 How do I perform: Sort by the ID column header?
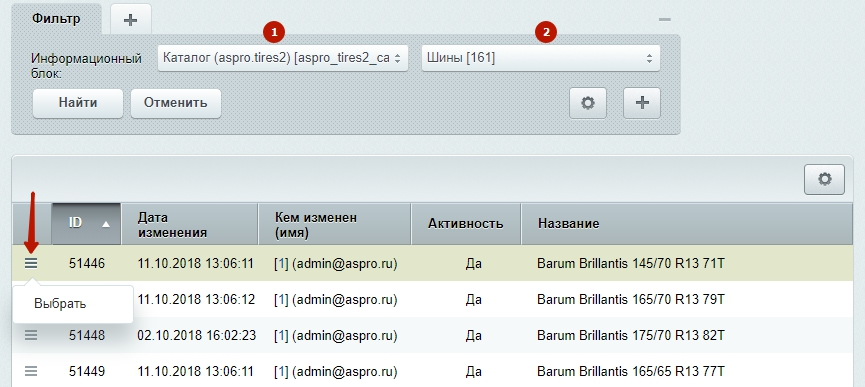[87, 224]
